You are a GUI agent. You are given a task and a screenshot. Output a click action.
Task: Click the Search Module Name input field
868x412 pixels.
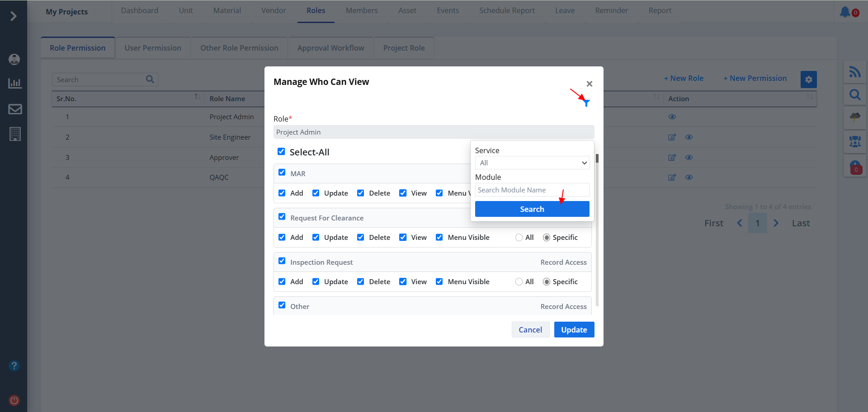click(x=532, y=190)
